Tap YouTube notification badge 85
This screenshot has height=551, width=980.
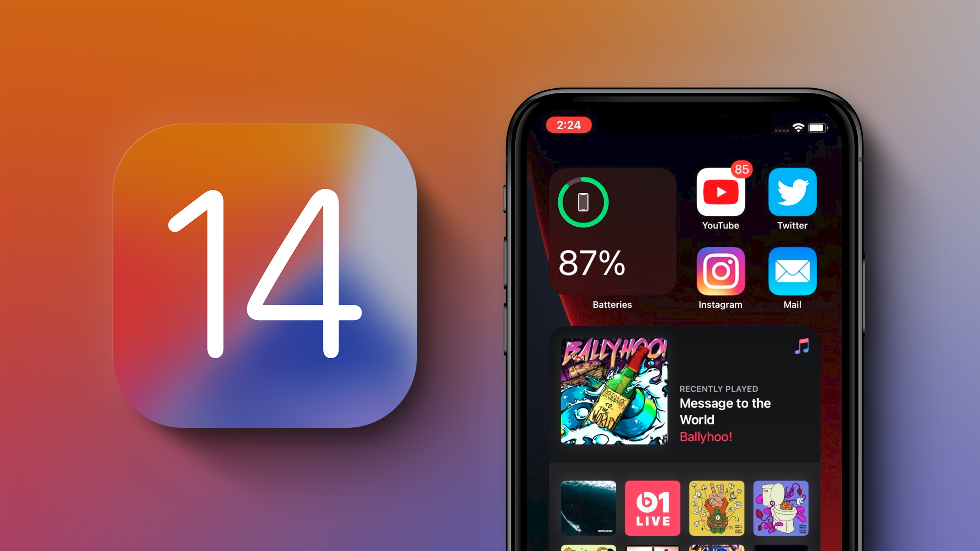[740, 166]
